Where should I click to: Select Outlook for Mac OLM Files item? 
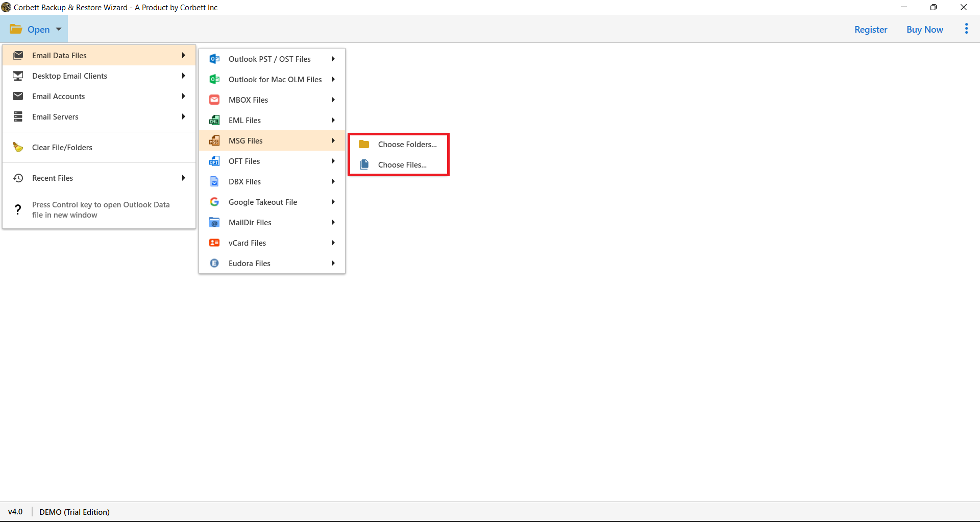(272, 79)
